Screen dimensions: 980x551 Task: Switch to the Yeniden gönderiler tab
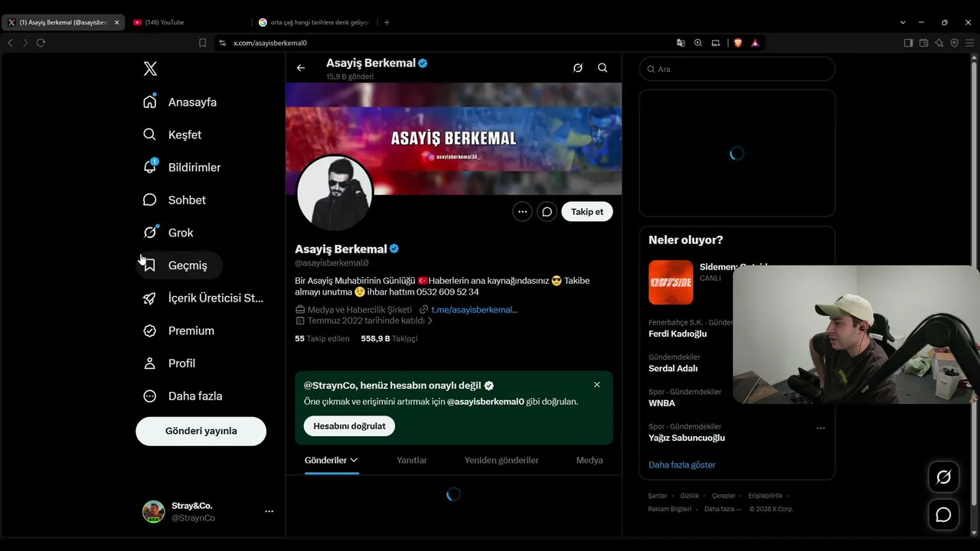(x=501, y=460)
